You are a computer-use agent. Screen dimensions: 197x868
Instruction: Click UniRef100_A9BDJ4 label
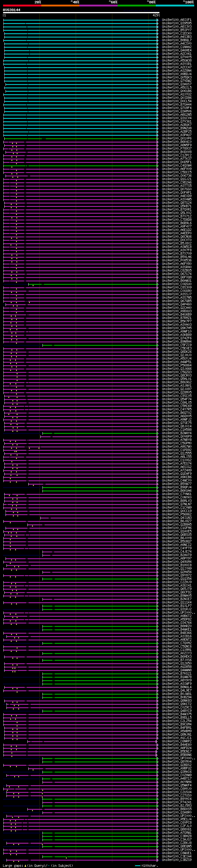click(x=176, y=74)
